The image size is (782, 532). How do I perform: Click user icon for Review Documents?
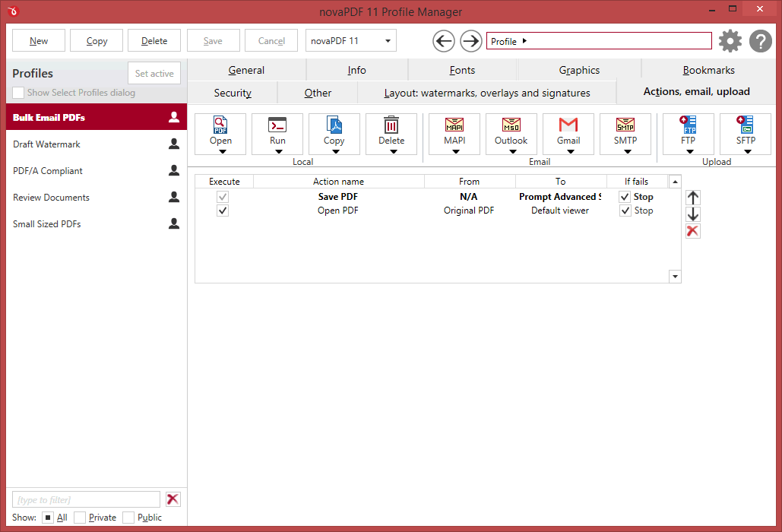[173, 197]
